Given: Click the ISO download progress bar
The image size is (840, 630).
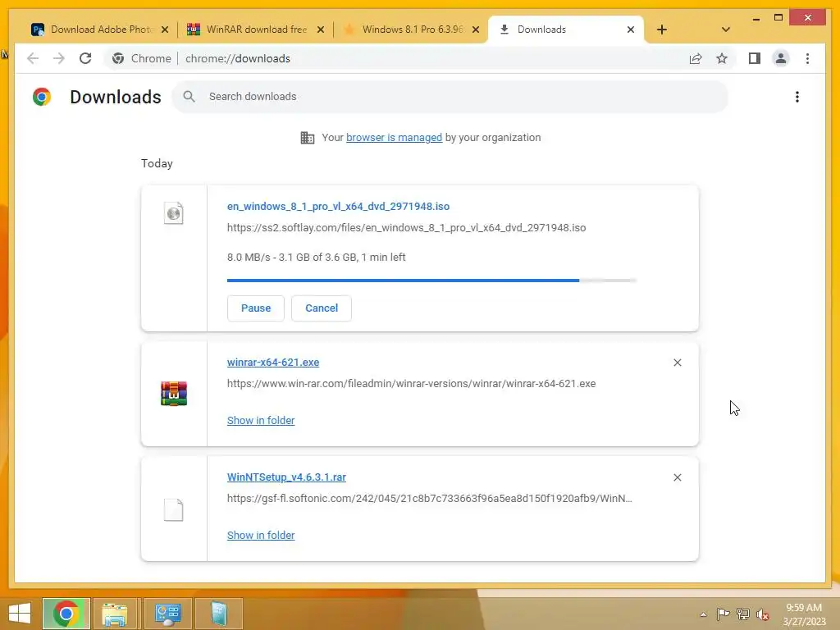Looking at the screenshot, I should 431,281.
